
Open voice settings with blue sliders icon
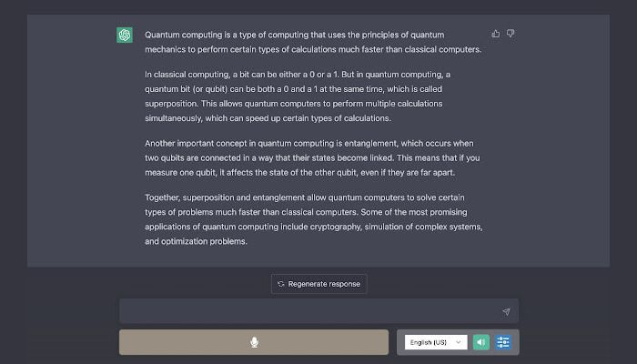(x=502, y=342)
